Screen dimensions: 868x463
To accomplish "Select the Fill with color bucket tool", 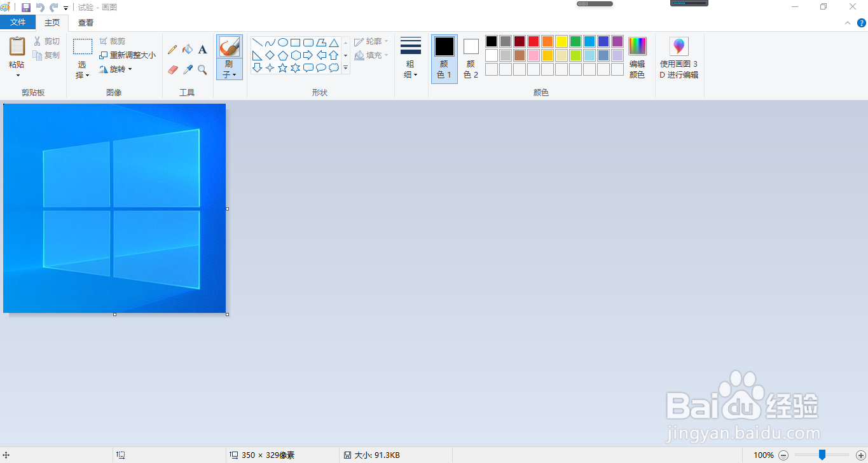I will click(x=188, y=50).
